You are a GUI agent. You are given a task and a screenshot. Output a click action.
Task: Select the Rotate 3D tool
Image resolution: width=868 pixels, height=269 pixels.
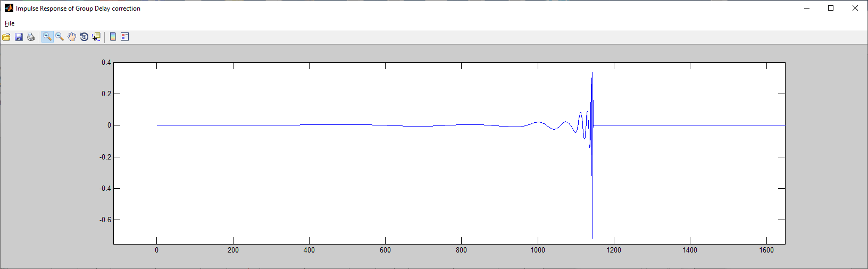(x=84, y=37)
